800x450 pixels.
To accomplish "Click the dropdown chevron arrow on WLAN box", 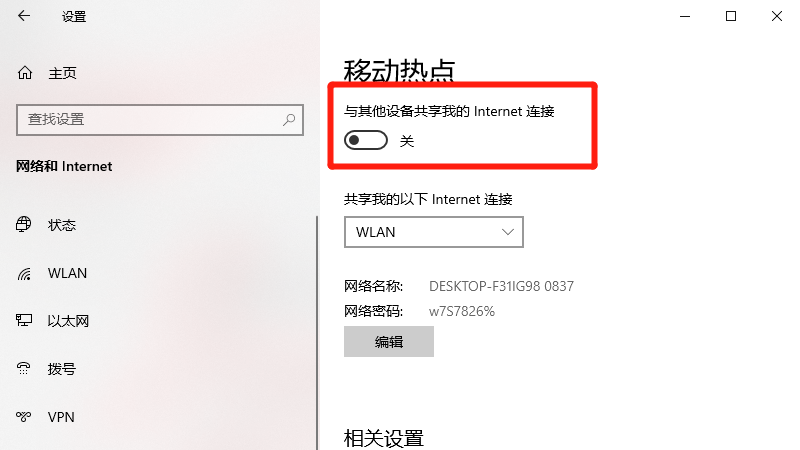I will point(508,232).
